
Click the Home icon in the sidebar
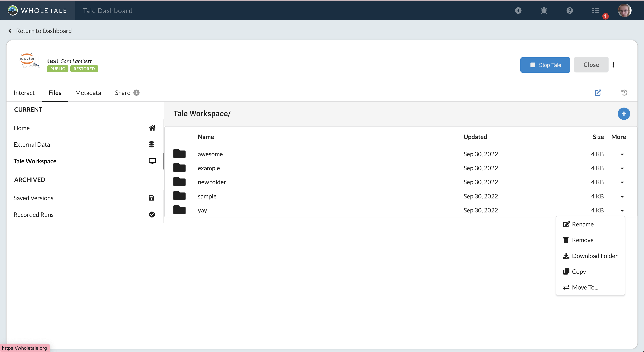(152, 128)
